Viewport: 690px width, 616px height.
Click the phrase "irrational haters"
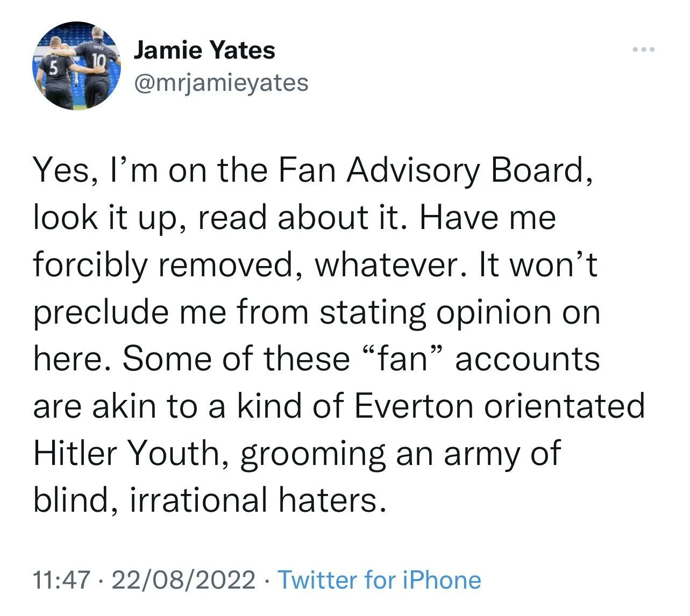[x=258, y=500]
